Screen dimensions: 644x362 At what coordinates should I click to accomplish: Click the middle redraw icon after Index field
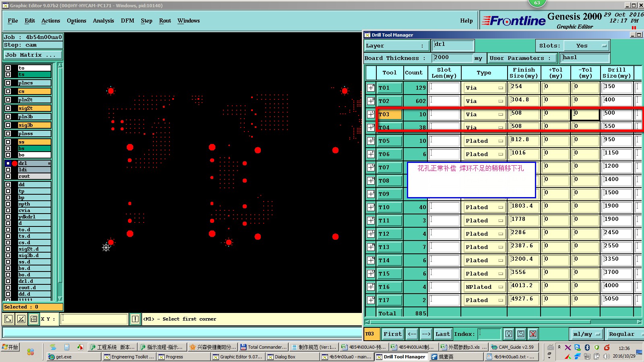(521, 334)
